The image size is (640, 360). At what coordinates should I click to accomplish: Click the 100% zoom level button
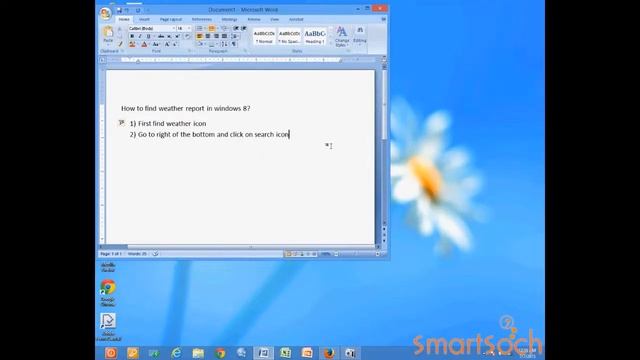pyautogui.click(x=325, y=254)
